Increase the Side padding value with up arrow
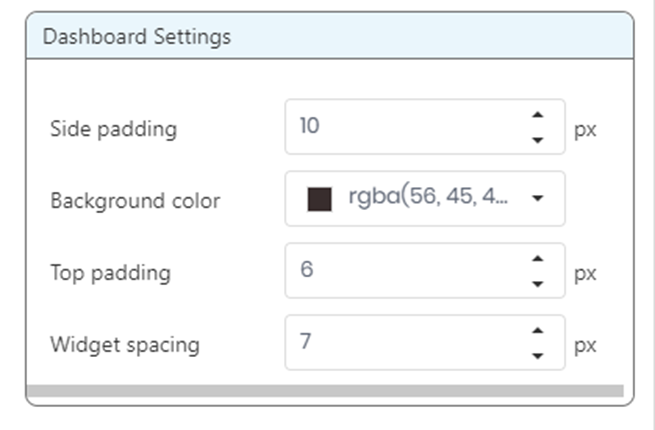Image resolution: width=655 pixels, height=430 pixels. pyautogui.click(x=538, y=116)
